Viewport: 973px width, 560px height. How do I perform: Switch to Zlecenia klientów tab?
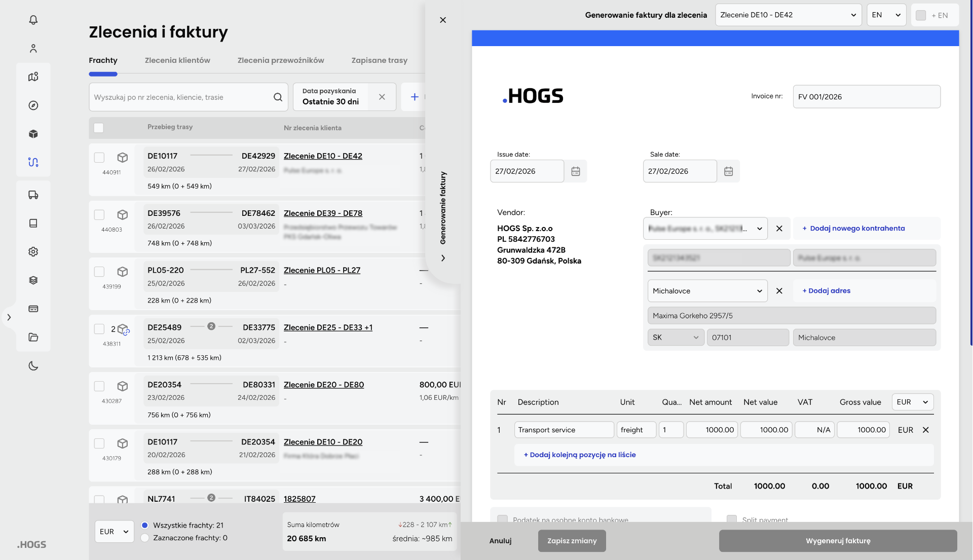177,60
